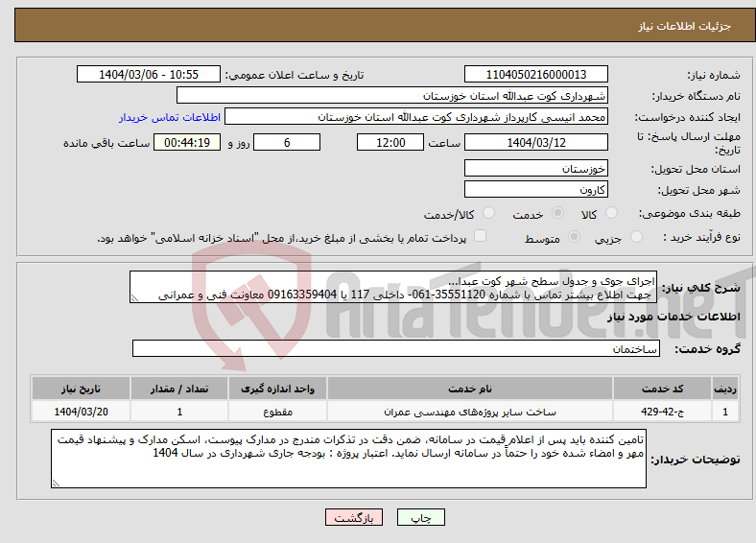Screen dimensions: 756x543
Task: Open the اطلاعات تماس خریدار link
Action: pyautogui.click(x=170, y=117)
